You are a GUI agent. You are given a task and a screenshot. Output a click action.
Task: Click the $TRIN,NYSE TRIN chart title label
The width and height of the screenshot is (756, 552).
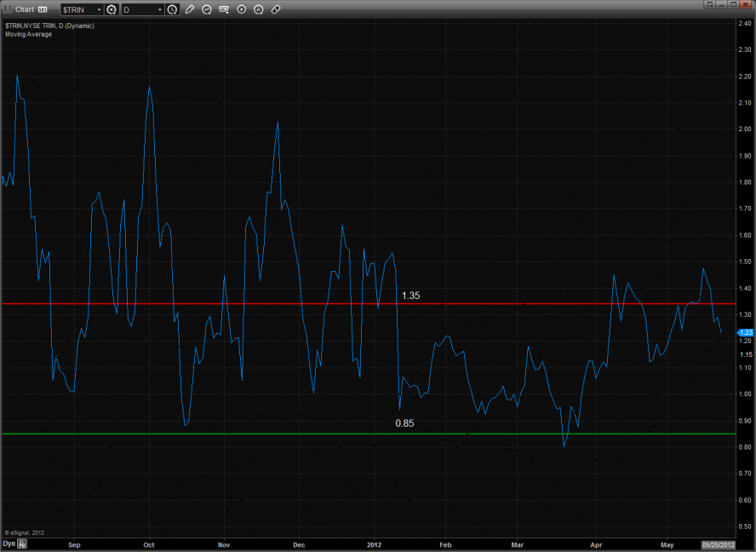[x=49, y=26]
